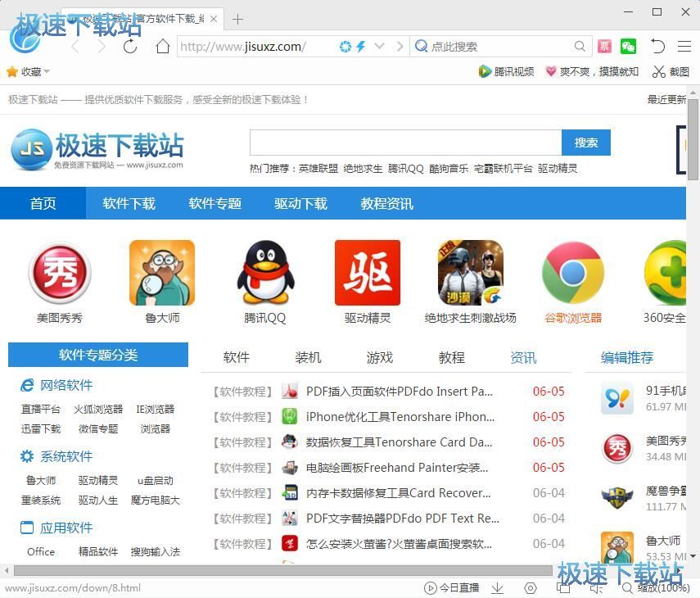Viewport: 700px width, 598px height.
Task: Click the 点此搜索 browser search field
Action: coord(500,47)
